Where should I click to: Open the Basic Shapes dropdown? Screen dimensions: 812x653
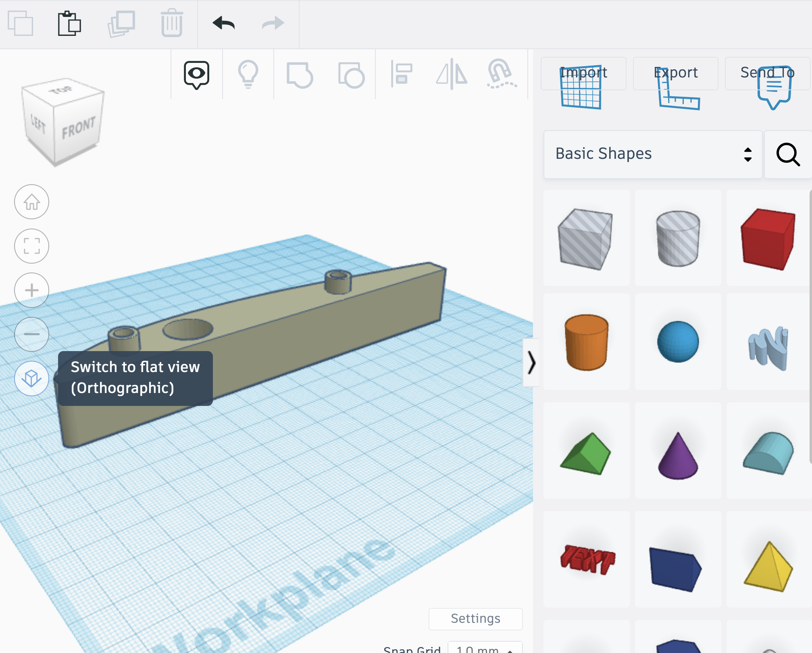[653, 154]
